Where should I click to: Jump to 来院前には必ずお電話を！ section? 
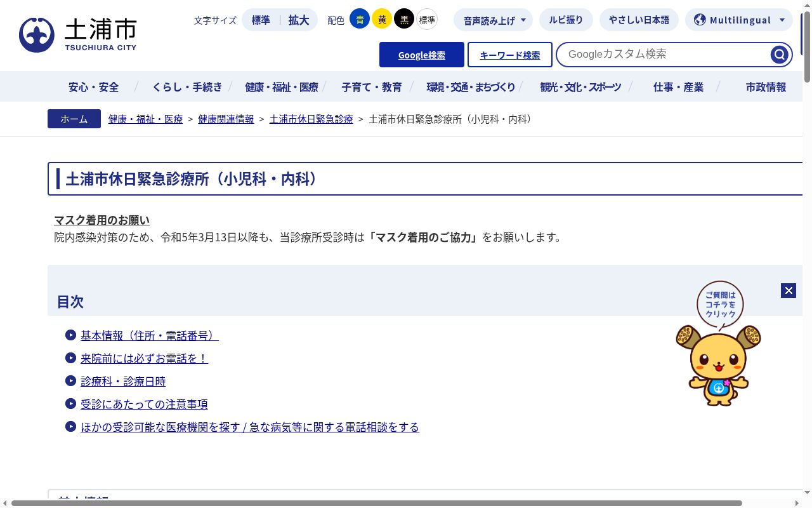click(144, 358)
